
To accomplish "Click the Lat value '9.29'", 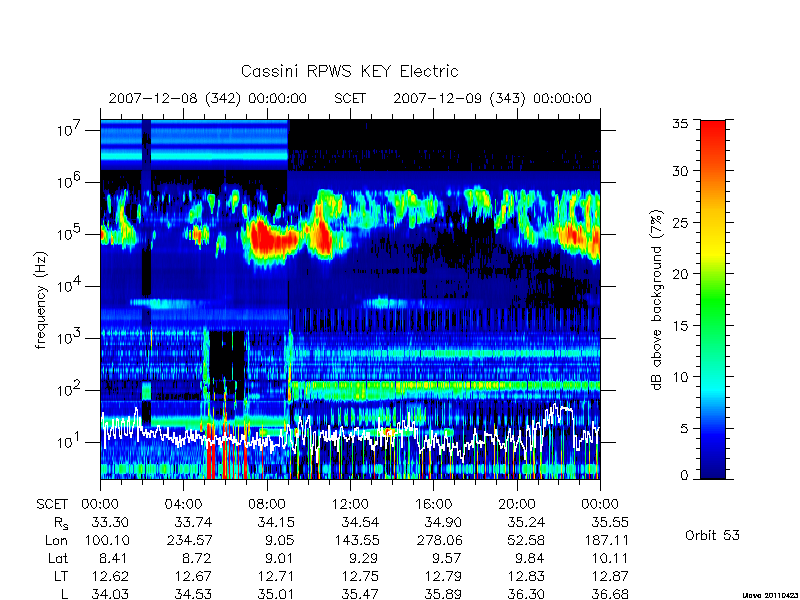I will tap(364, 558).
